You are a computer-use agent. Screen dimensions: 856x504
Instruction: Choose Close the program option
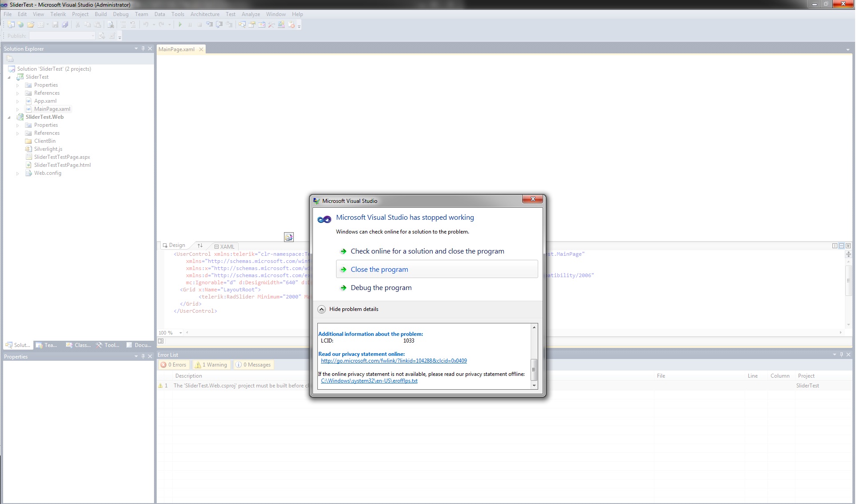point(437,269)
